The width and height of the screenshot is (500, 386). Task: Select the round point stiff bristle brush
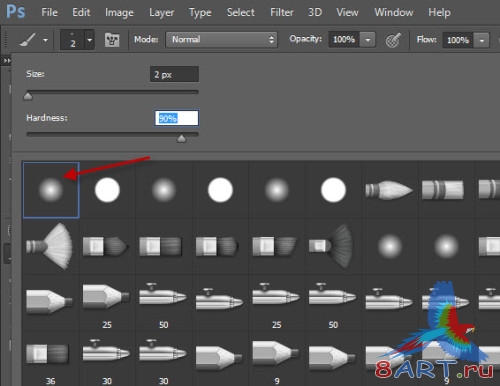pos(389,190)
